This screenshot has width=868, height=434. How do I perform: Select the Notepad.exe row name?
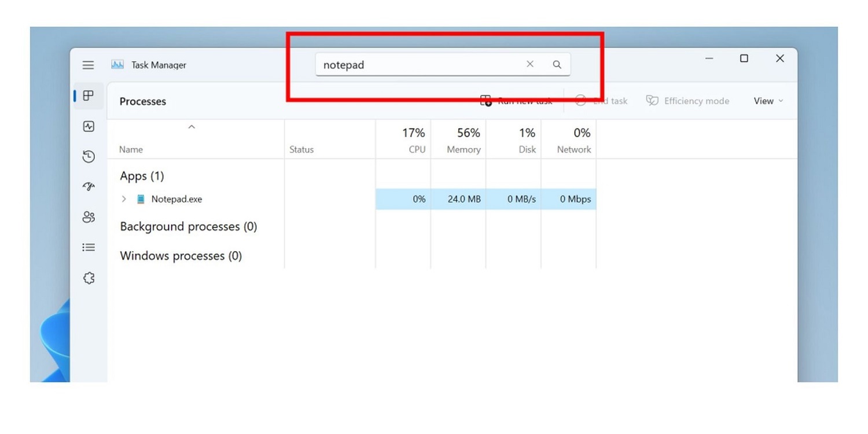pyautogui.click(x=176, y=199)
